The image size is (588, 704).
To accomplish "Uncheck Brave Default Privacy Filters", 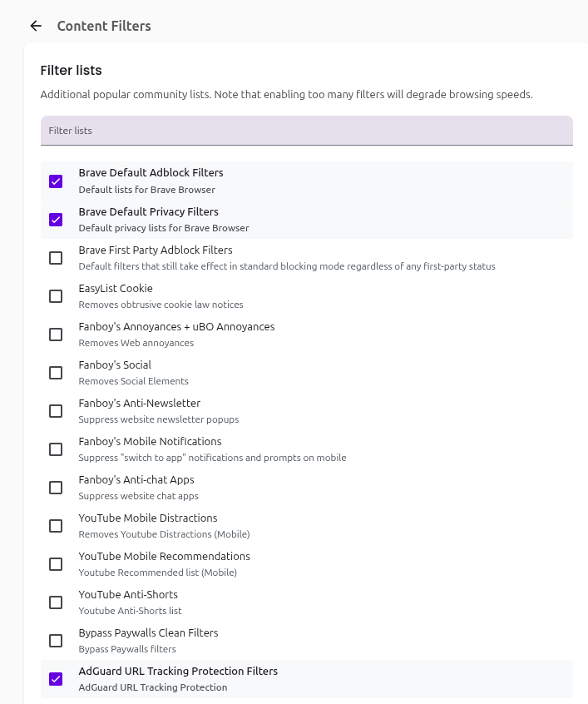I will 56,220.
